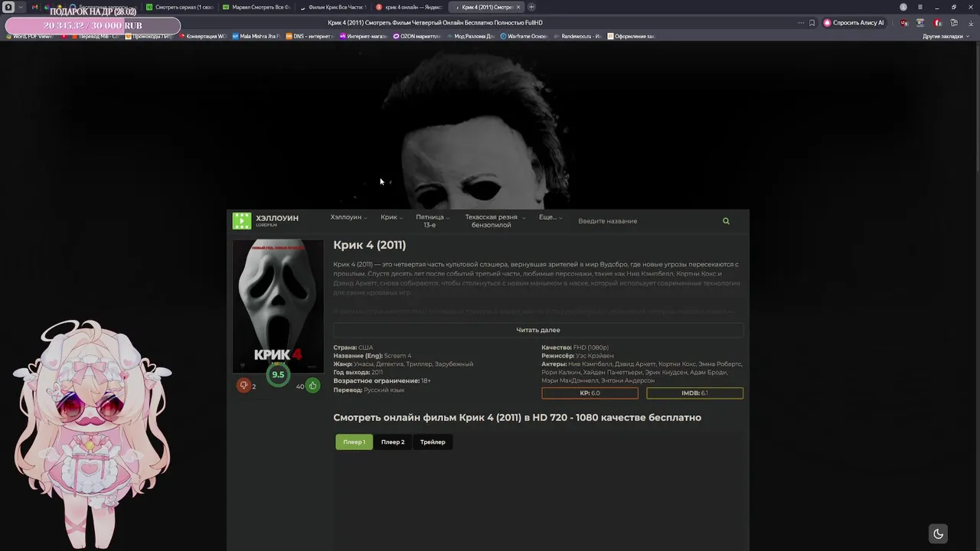Image resolution: width=980 pixels, height=551 pixels.
Task: Switch to Плеер 1 tab
Action: (354, 442)
